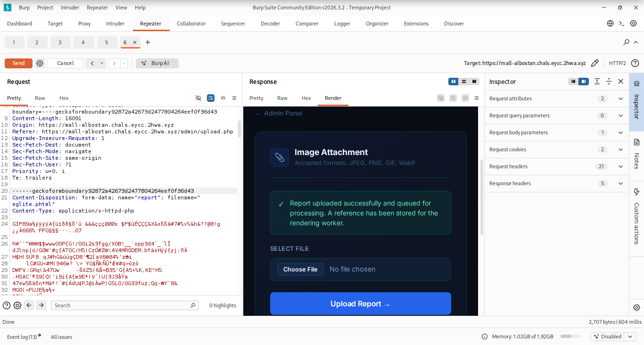Switch to combined tabbed request/response layout
This screenshot has height=345, width=644.
point(474,82)
